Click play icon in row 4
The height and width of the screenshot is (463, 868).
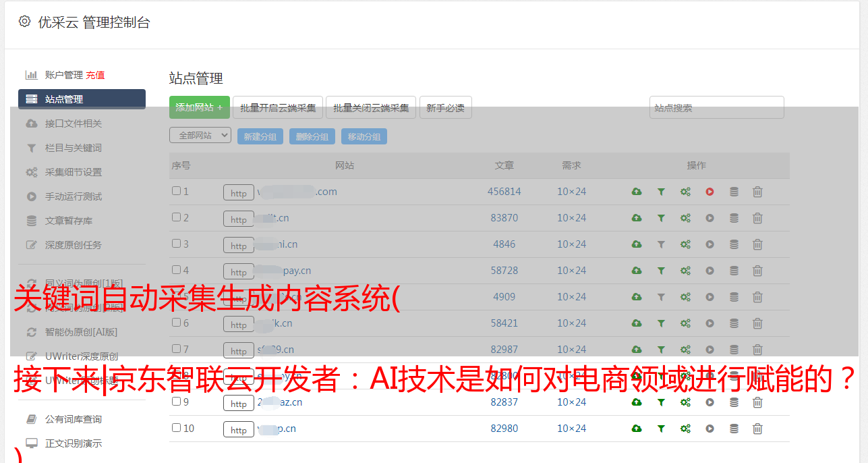coord(710,271)
